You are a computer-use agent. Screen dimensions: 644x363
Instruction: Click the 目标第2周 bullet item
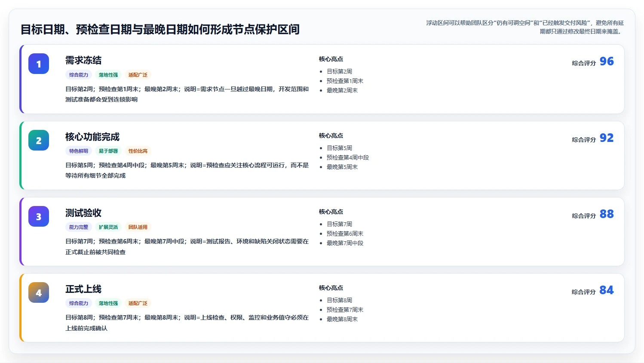[x=339, y=71]
